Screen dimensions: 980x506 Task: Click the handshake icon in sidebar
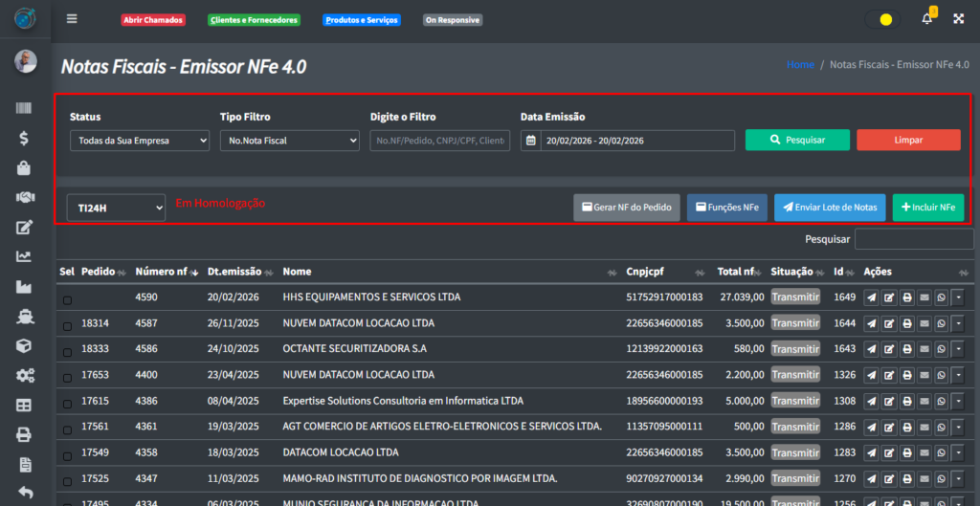pyautogui.click(x=25, y=197)
